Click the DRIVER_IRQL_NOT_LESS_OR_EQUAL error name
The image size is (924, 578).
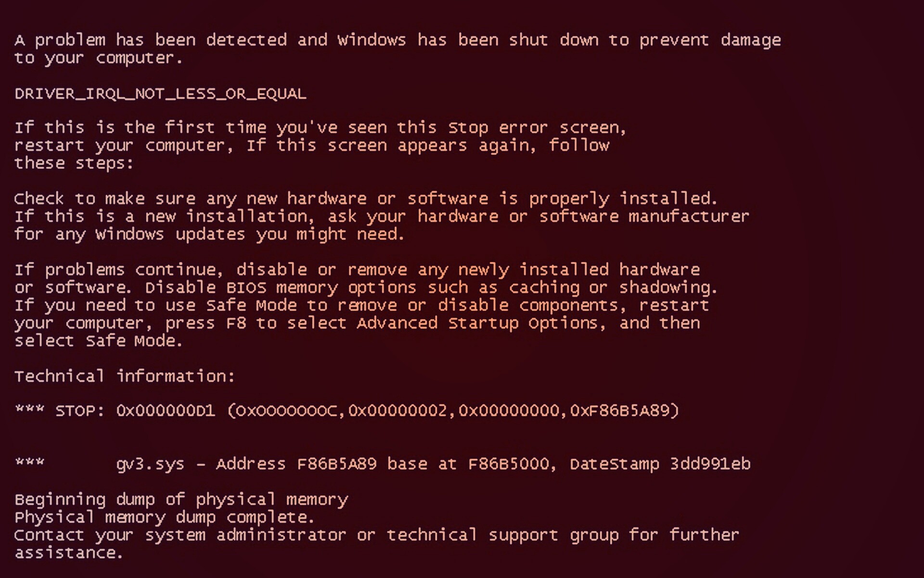pyautogui.click(x=160, y=93)
